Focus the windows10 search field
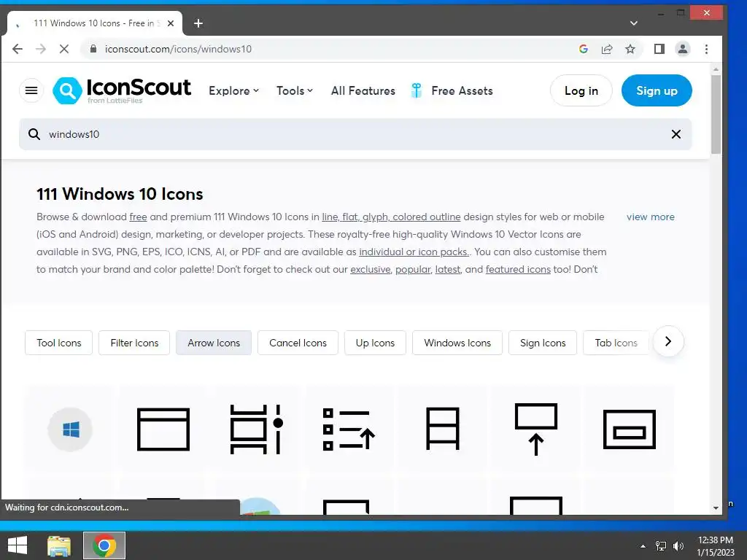 point(355,134)
